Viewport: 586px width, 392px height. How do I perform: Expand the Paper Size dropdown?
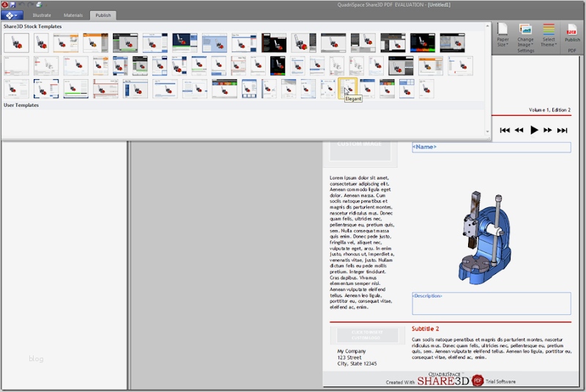coord(503,34)
